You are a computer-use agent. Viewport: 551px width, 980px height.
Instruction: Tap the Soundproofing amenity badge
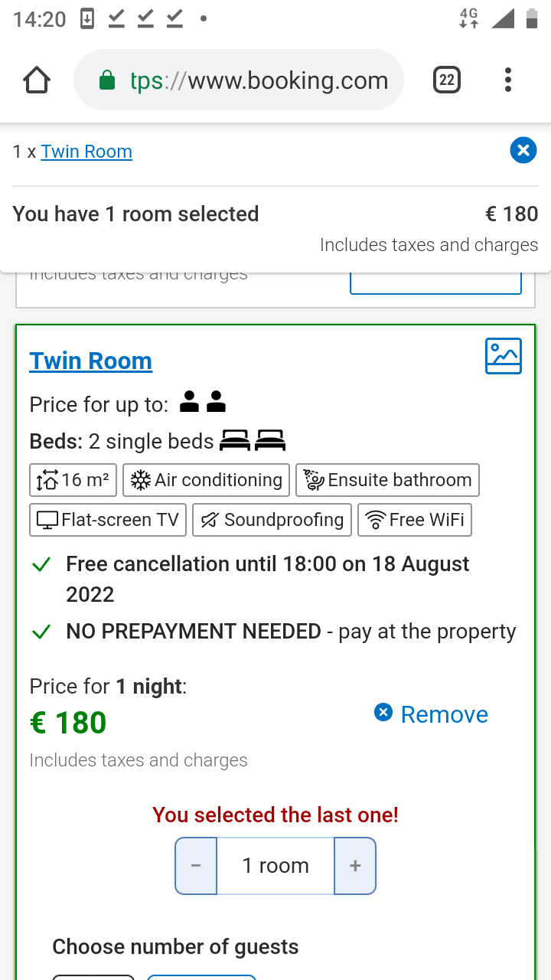272,520
